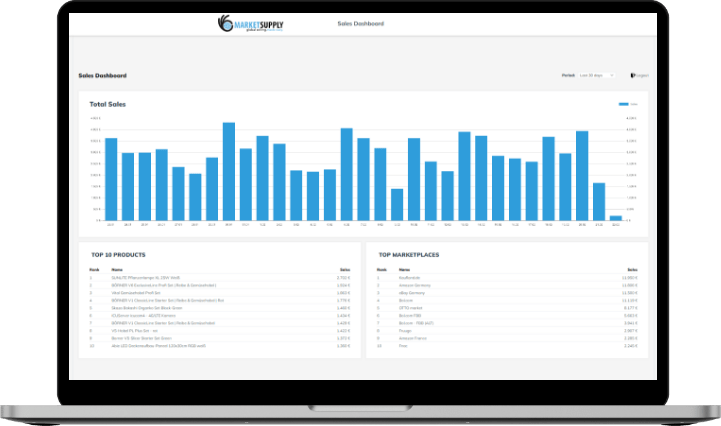Open the Sales Dashboard header menu item
The width and height of the screenshot is (721, 426).
coord(360,23)
